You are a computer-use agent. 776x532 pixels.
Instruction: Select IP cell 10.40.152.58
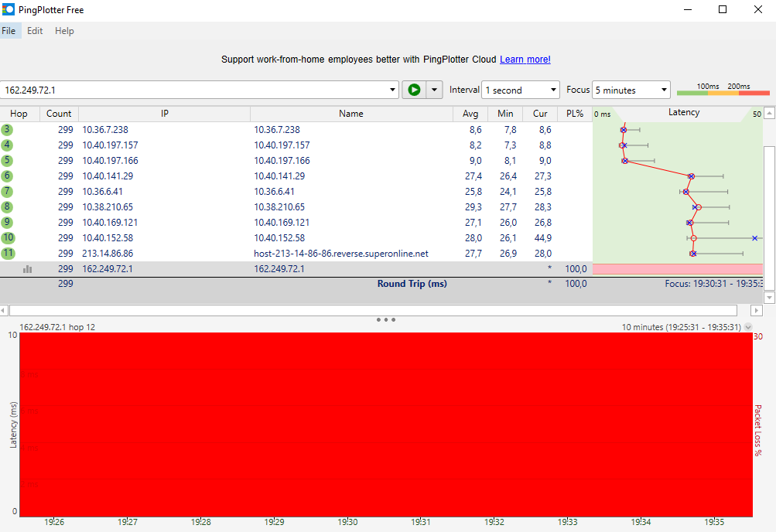click(x=108, y=238)
